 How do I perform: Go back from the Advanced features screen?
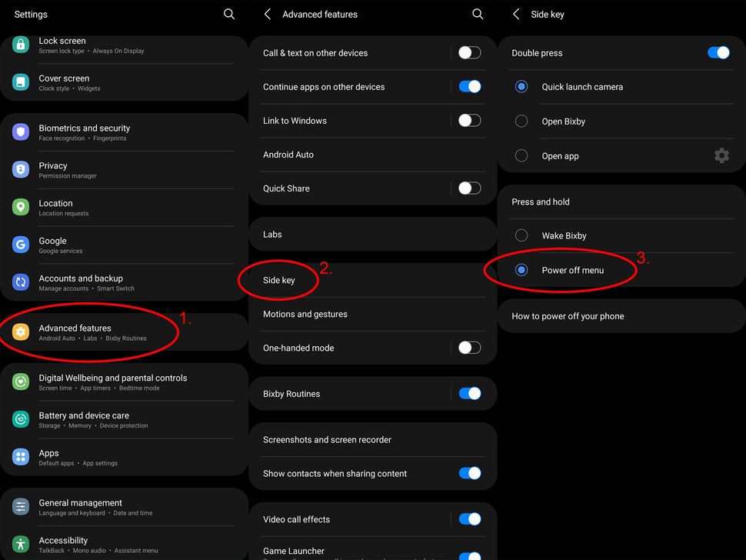[268, 14]
